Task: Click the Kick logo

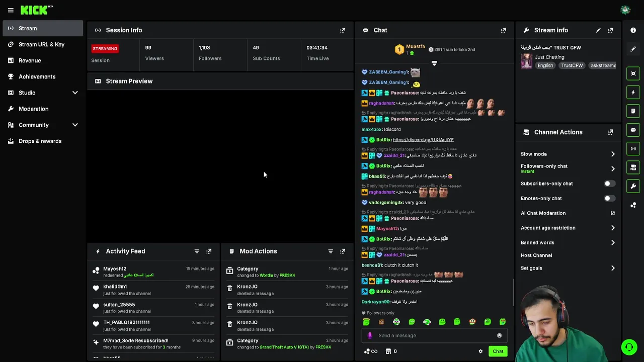Action: 36,10
